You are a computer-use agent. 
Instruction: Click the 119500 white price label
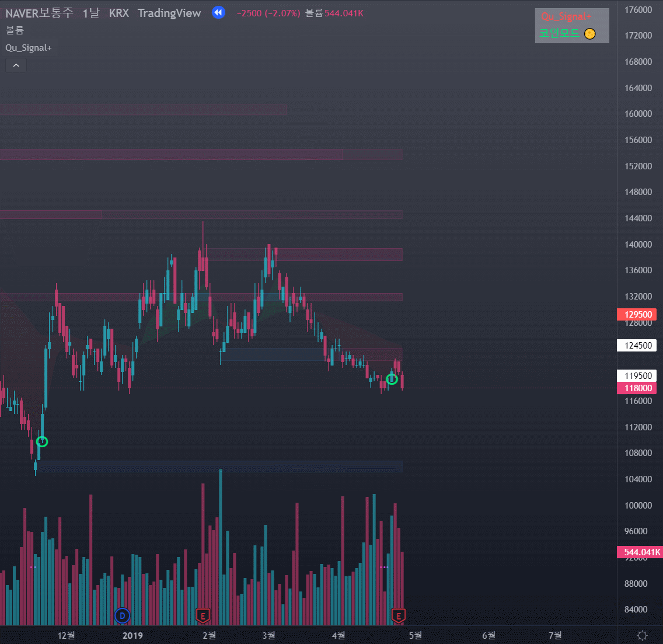(x=637, y=376)
